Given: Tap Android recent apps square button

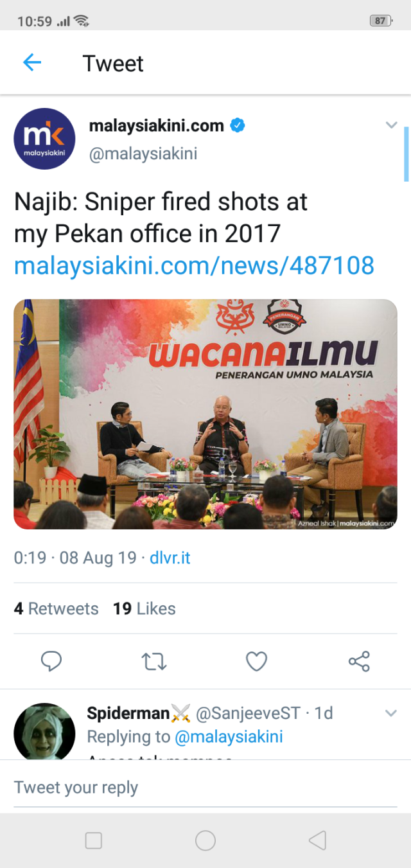Looking at the screenshot, I should tap(94, 840).
